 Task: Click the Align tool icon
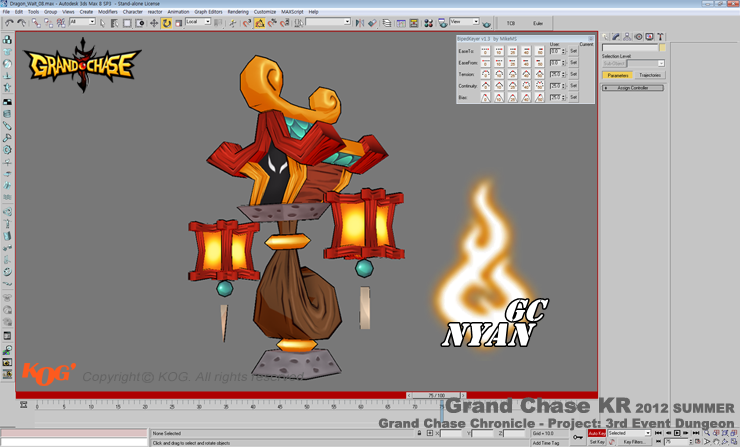click(372, 23)
